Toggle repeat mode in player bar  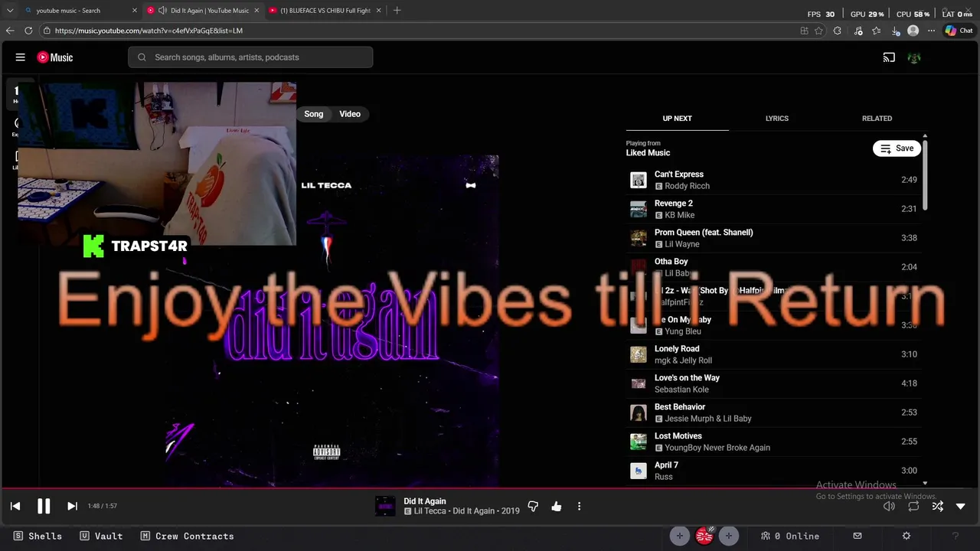[913, 506]
